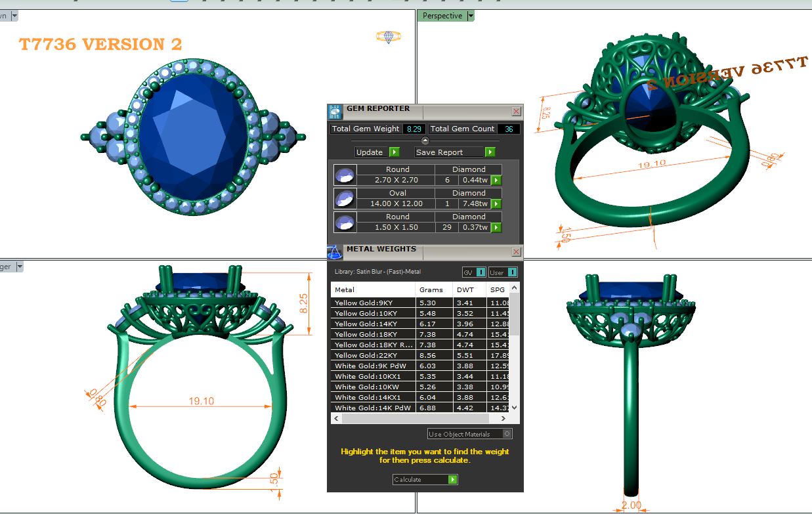
Task: Click the metal list horizontal scrollbar right arrow
Action: pos(503,418)
